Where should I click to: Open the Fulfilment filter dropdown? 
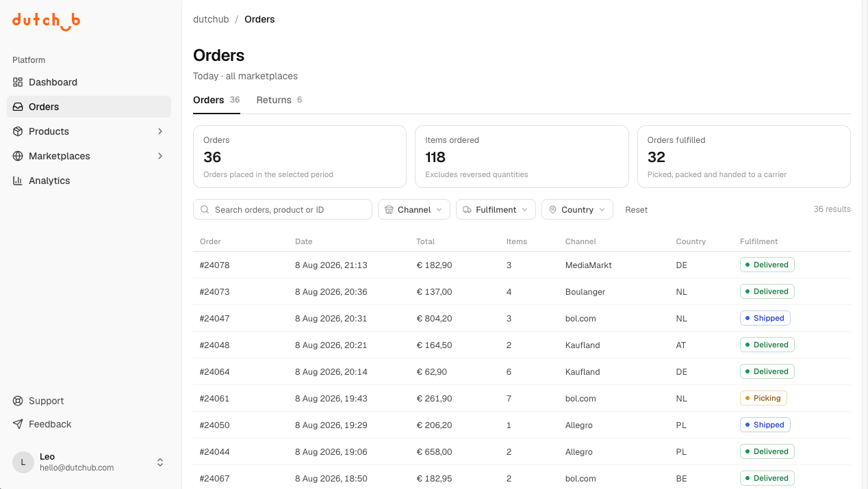click(x=496, y=209)
